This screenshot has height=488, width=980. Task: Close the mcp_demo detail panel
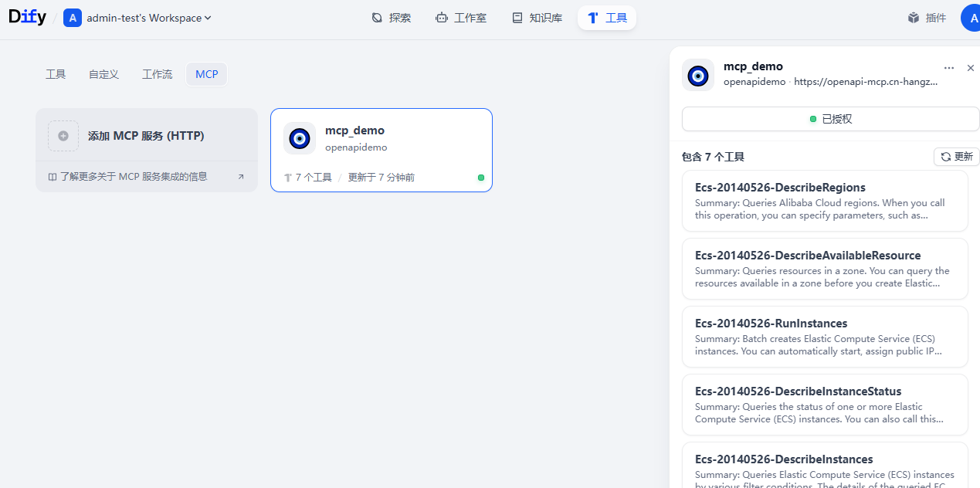(x=971, y=68)
